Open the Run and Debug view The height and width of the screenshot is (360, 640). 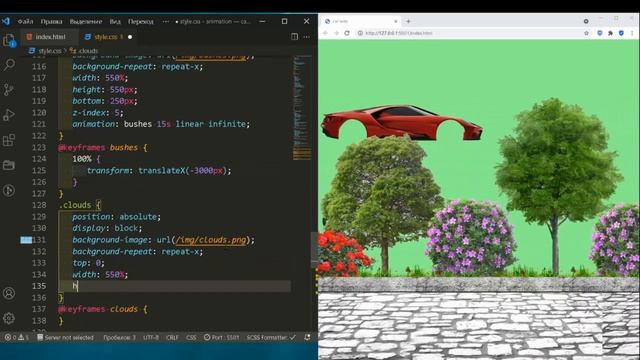9,115
